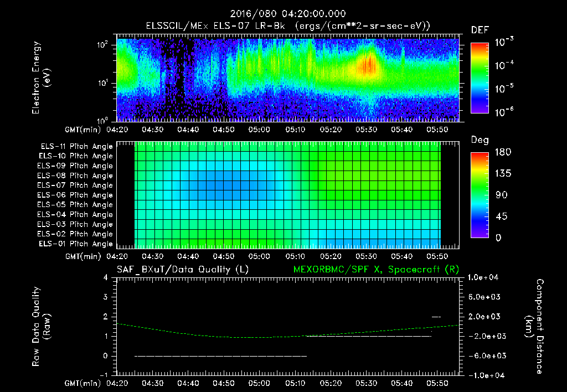
Task: Click the Component Distance (km) axis label
Action: pos(534,327)
